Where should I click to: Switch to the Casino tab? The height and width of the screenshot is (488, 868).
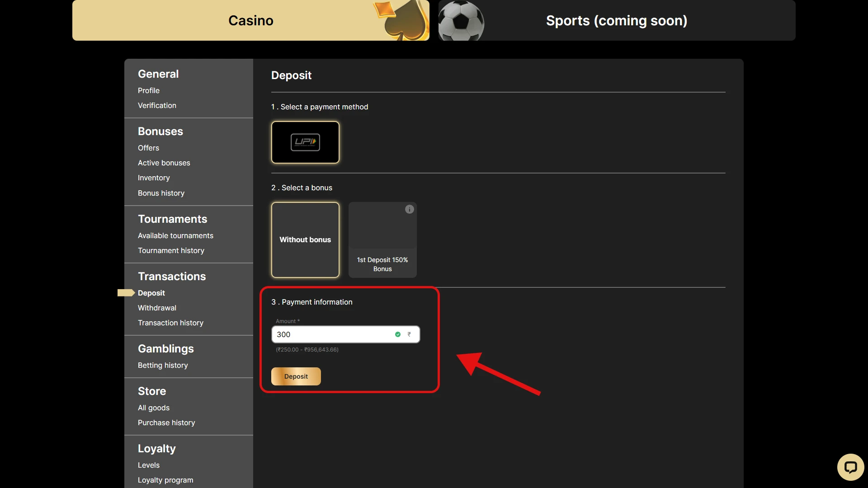point(250,20)
